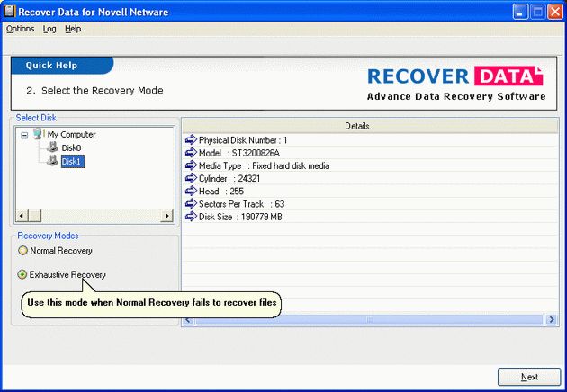Screen dimensions: 567x392
Task: Click arrow icon beside Physical Disk Number
Action: pyautogui.click(x=191, y=139)
